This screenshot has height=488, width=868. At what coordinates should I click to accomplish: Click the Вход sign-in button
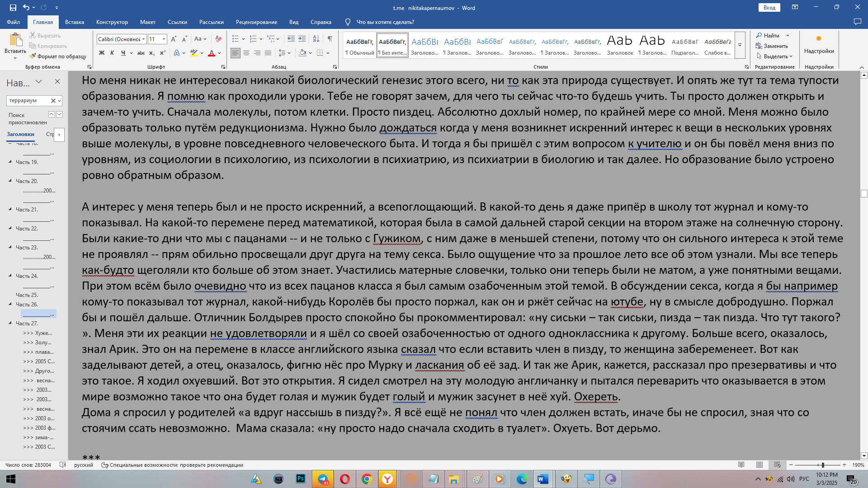tap(769, 8)
